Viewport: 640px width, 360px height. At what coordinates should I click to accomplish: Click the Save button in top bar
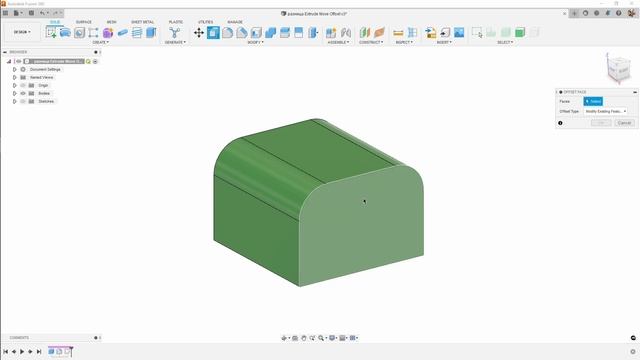31,13
